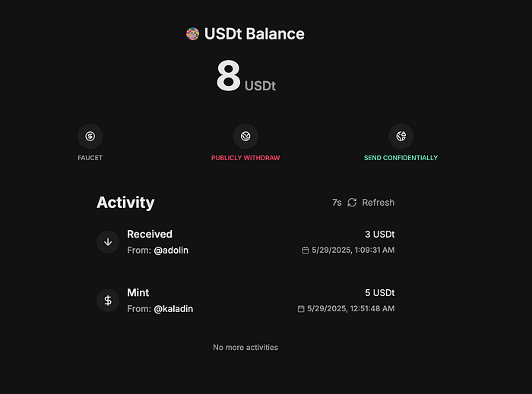Click calendar icon beside 1:09:31 AM timestamp
This screenshot has height=394, width=532.
tap(306, 251)
